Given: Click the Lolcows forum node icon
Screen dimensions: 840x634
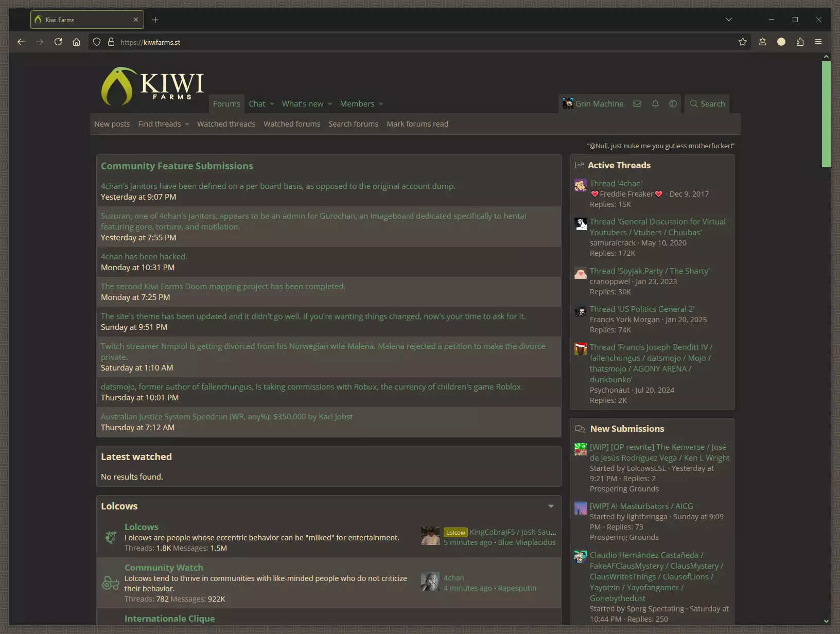Looking at the screenshot, I should point(111,537).
